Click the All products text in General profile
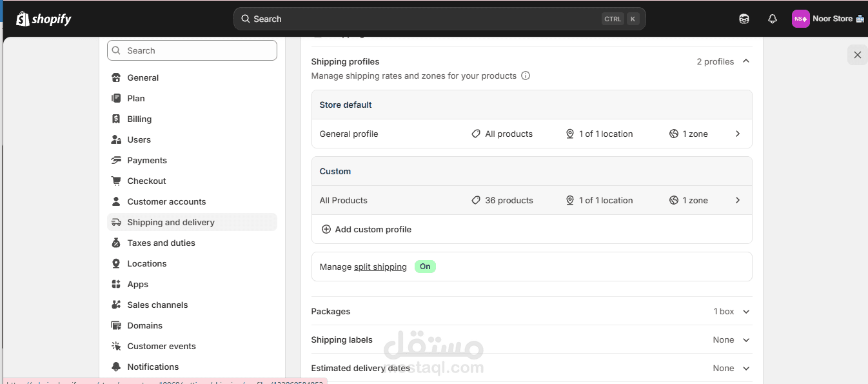Screen dimensions: 868x384 pyautogui.click(x=509, y=134)
